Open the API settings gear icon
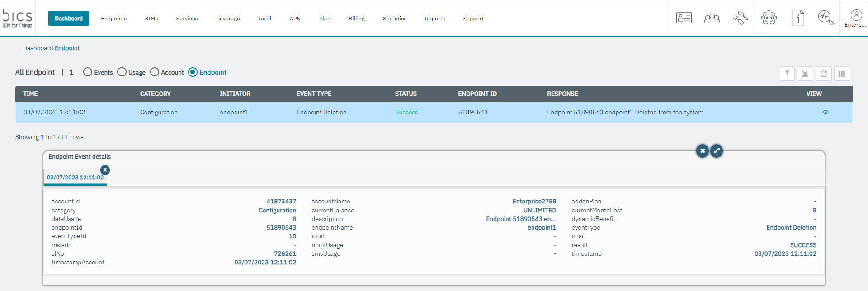The width and height of the screenshot is (868, 291). [x=769, y=18]
